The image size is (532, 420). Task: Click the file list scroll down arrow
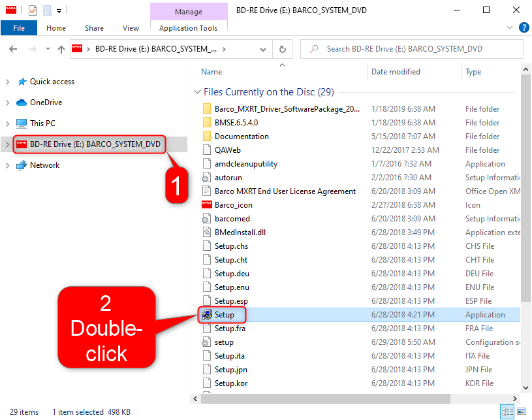[525, 388]
